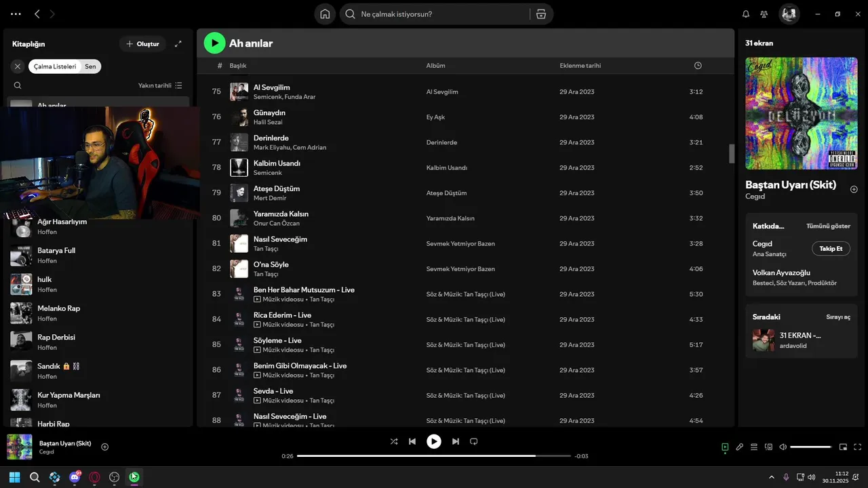This screenshot has height=488, width=868.
Task: Open the queue list icon
Action: tap(754, 447)
